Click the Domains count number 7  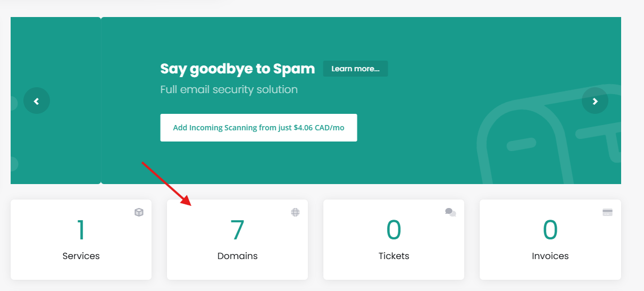(x=237, y=230)
